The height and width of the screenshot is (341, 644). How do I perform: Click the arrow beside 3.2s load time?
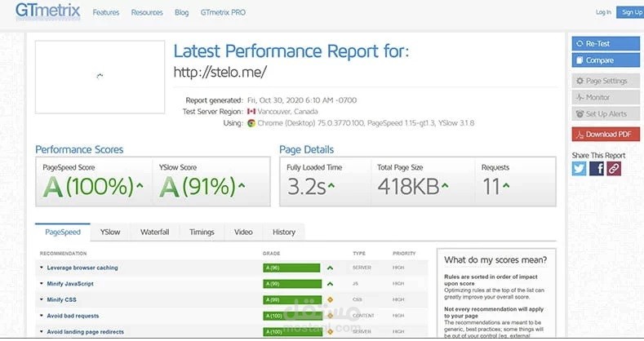coord(331,185)
